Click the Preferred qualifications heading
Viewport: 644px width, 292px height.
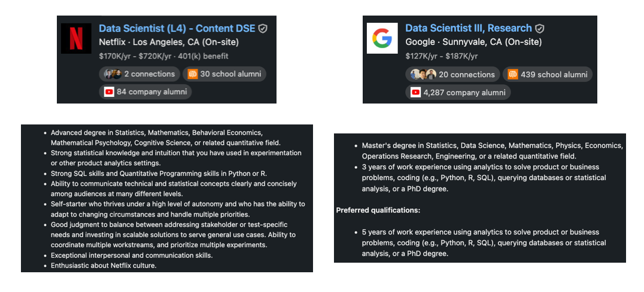pyautogui.click(x=379, y=211)
